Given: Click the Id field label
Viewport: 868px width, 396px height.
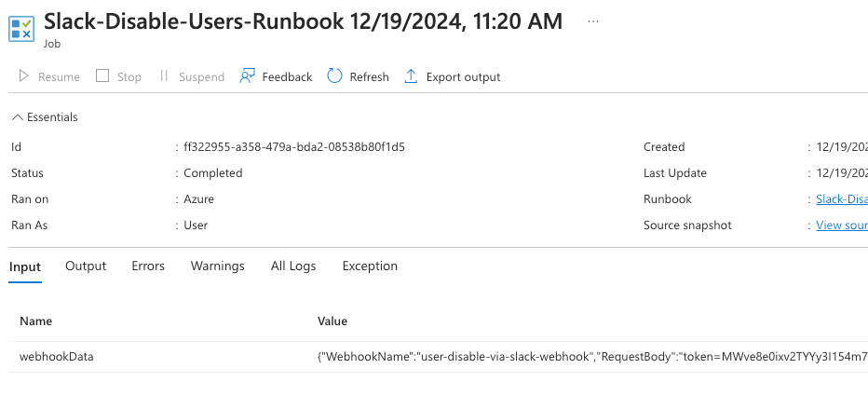Looking at the screenshot, I should coord(16,147).
